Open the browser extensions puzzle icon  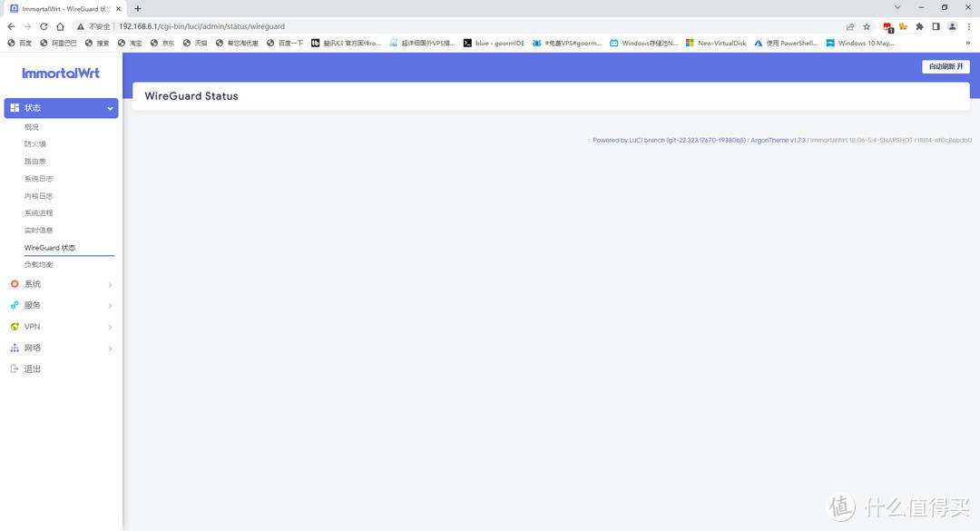click(x=919, y=26)
